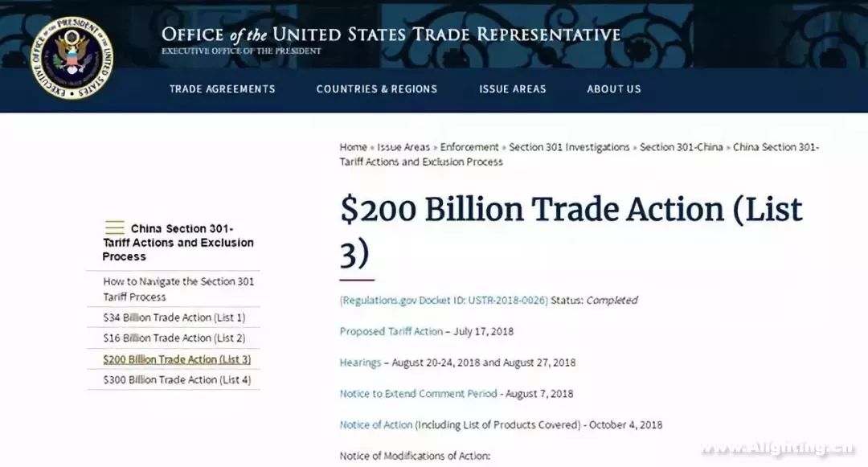Select $16 Billion Trade Action (List 2)
Screen dimensions: 868x467
[174, 338]
